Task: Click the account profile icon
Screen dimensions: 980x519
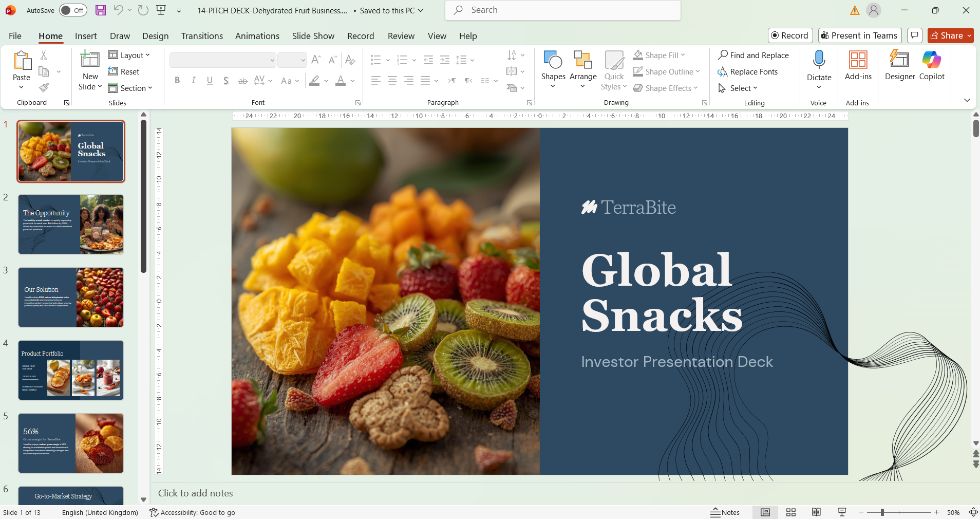Action: click(874, 10)
